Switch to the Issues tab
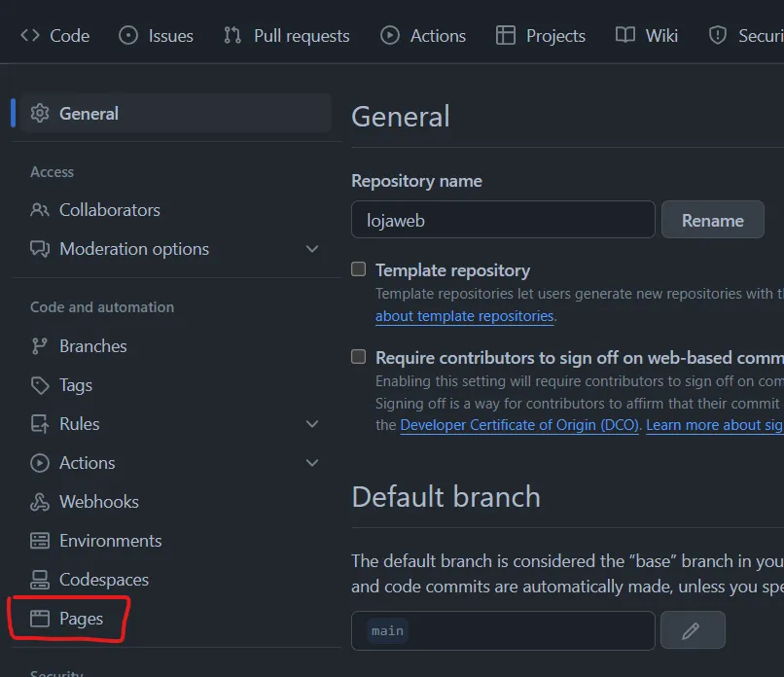The height and width of the screenshot is (677, 784). pos(156,35)
